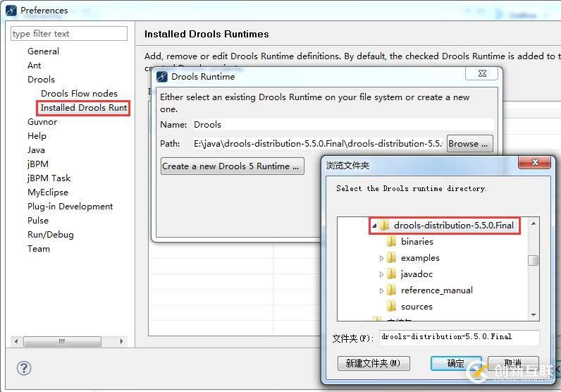Collapse the drools-distribution-5.5.0.Final folder
The width and height of the screenshot is (561, 392).
[374, 226]
